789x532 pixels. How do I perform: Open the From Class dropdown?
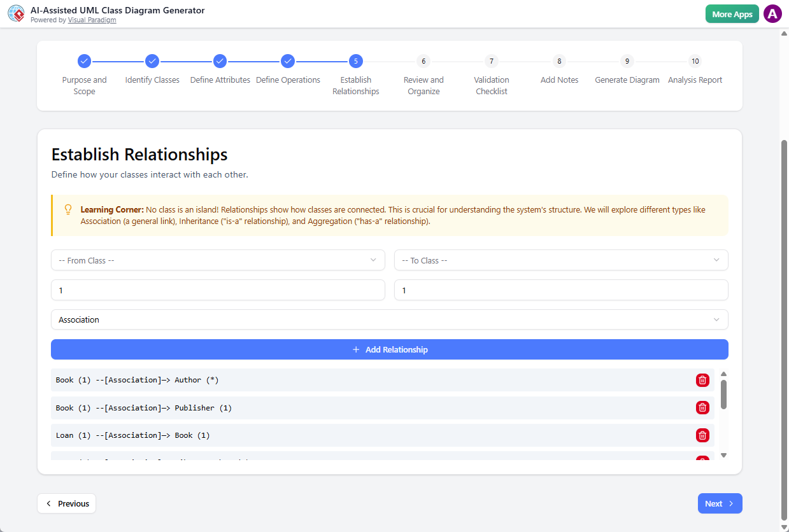pyautogui.click(x=218, y=260)
